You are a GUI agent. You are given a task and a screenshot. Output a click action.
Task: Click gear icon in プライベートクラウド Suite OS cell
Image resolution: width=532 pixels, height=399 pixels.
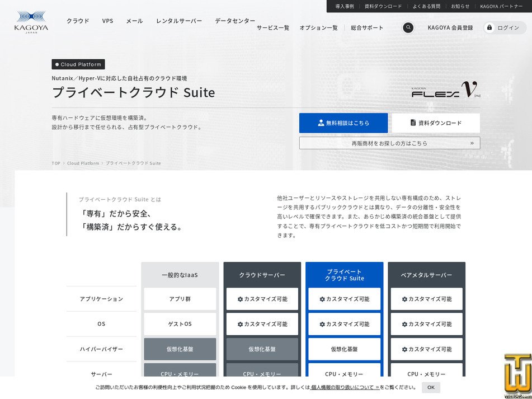pos(322,325)
